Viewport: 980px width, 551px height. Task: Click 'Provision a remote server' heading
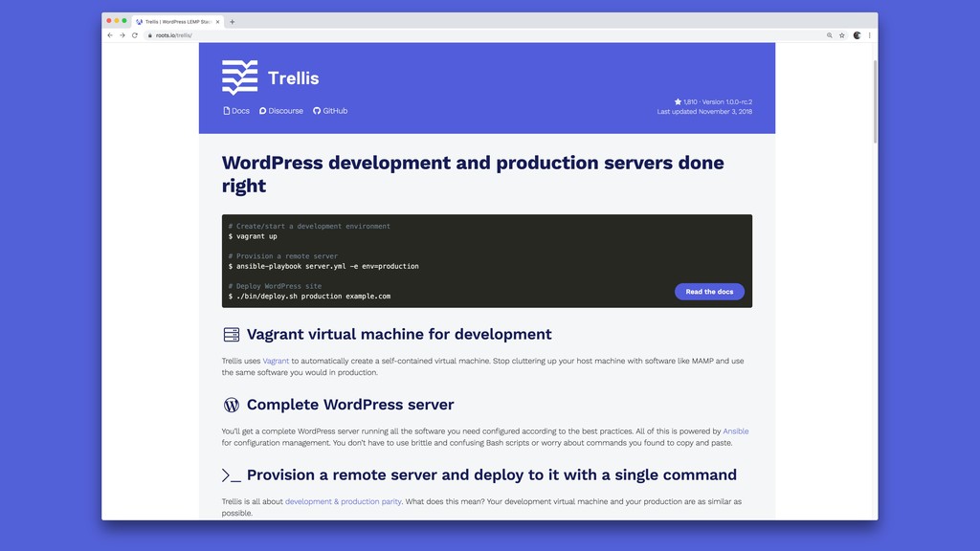492,474
